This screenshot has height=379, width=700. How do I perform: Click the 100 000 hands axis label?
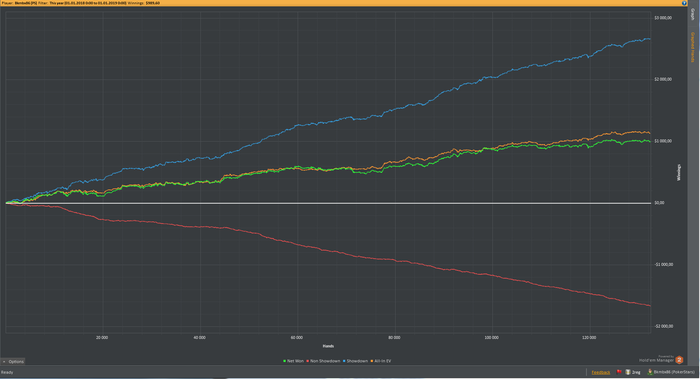491,337
